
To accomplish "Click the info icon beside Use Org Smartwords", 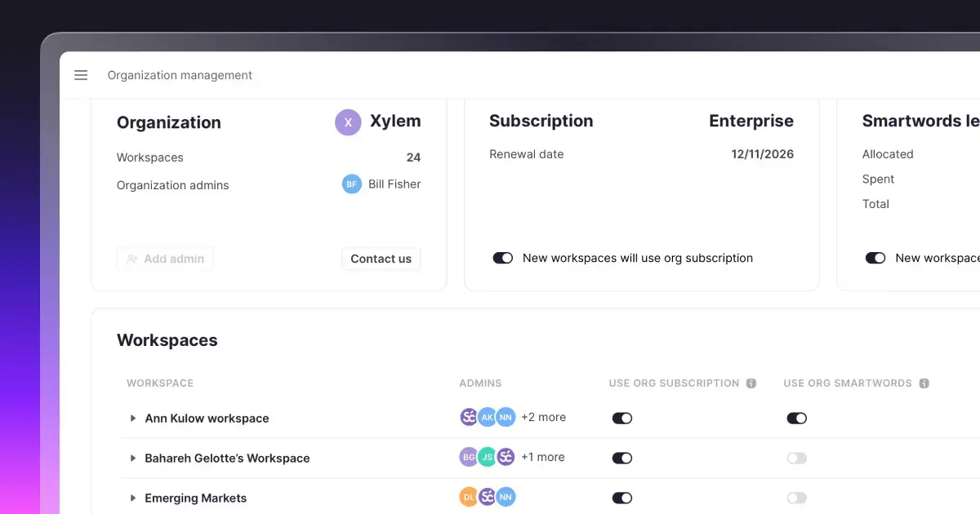I will click(924, 383).
